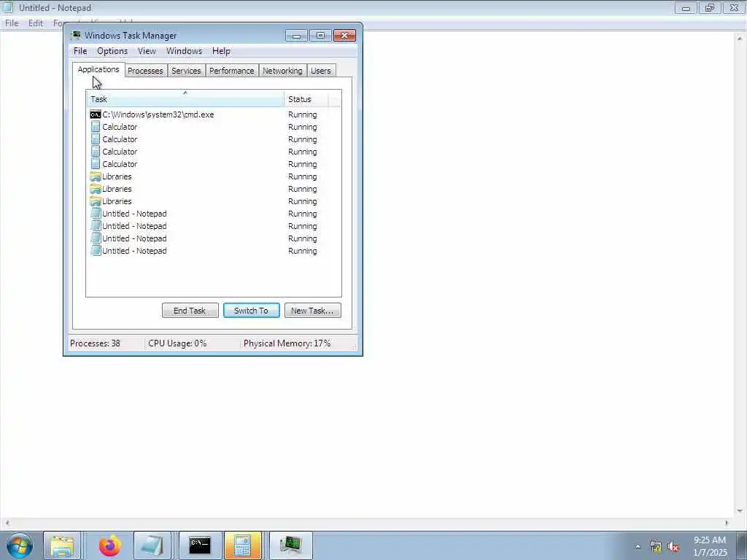Screen dimensions: 747x560
Task: Click the Processes: 38 status entry
Action: [x=96, y=343]
